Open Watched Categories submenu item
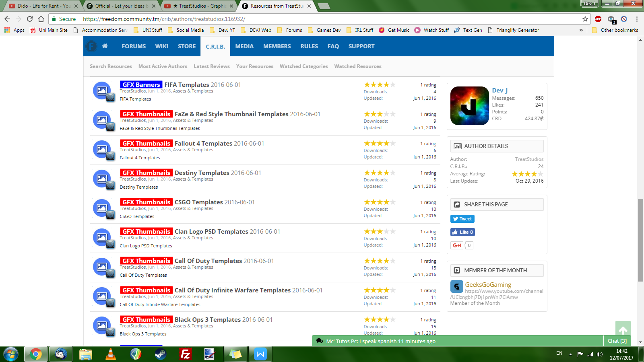The image size is (644, 362). tap(303, 66)
